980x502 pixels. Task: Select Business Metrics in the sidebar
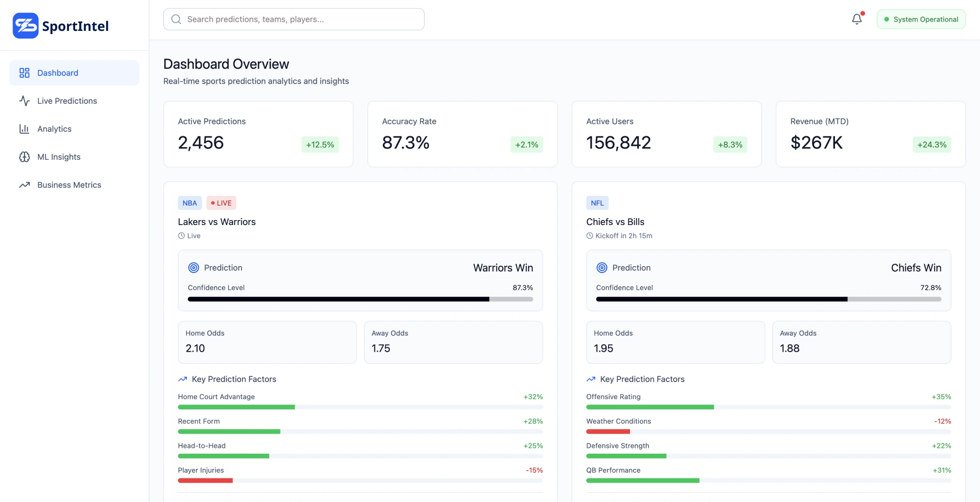click(x=69, y=185)
